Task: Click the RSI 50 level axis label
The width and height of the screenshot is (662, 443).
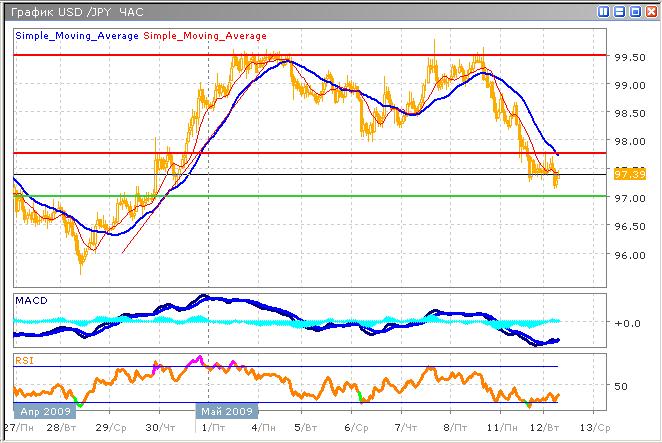Action: click(x=620, y=385)
